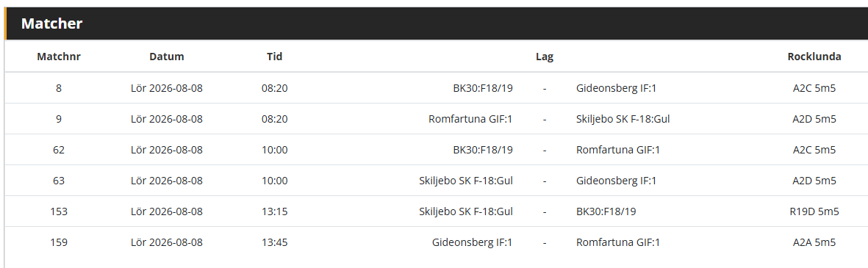The width and height of the screenshot is (868, 268).
Task: Click field R19D 5m5
Action: (814, 211)
